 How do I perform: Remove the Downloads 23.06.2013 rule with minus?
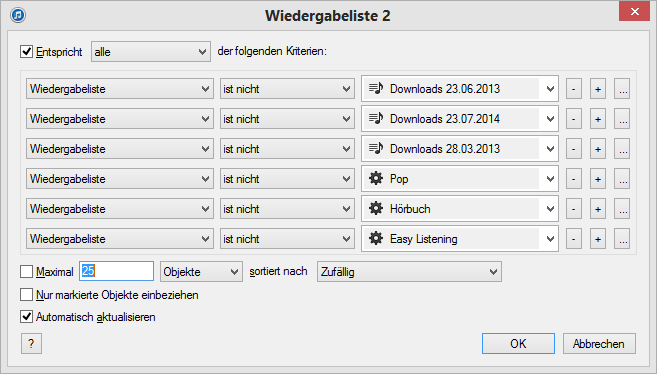[574, 89]
